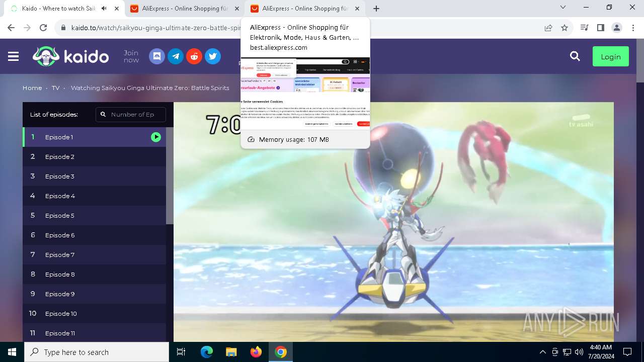The image size is (644, 362).
Task: Select Episode 1 in the list
Action: pos(94,137)
